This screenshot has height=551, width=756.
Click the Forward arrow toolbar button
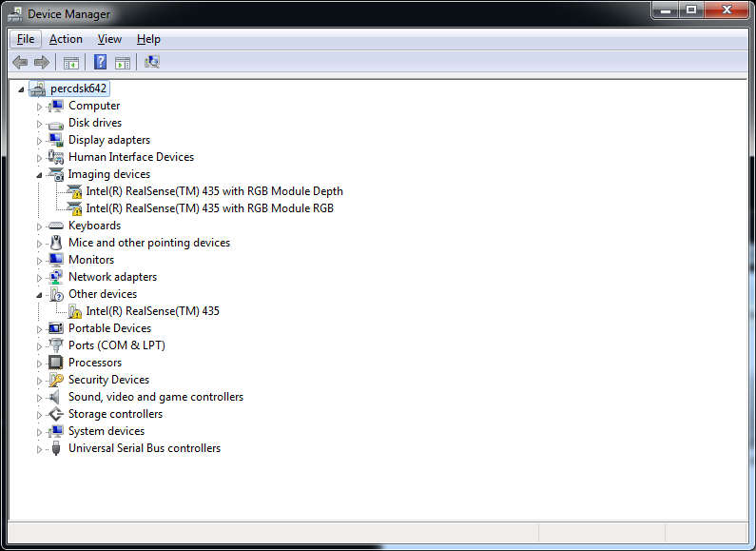point(41,63)
